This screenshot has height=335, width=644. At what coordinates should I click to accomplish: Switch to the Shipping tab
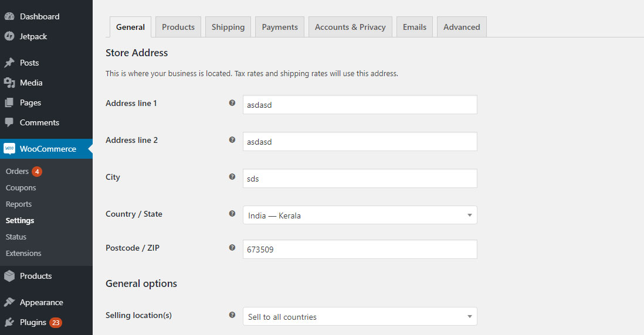pos(228,27)
